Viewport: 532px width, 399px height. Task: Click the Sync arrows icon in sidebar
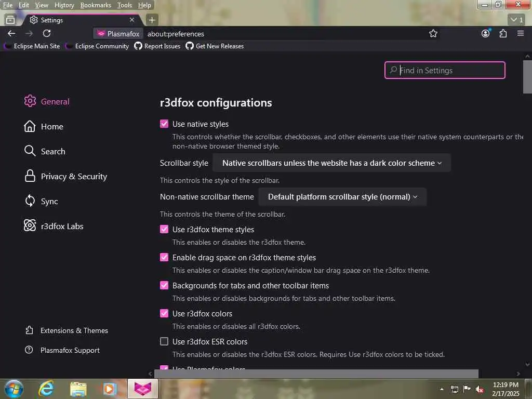[x=30, y=201]
